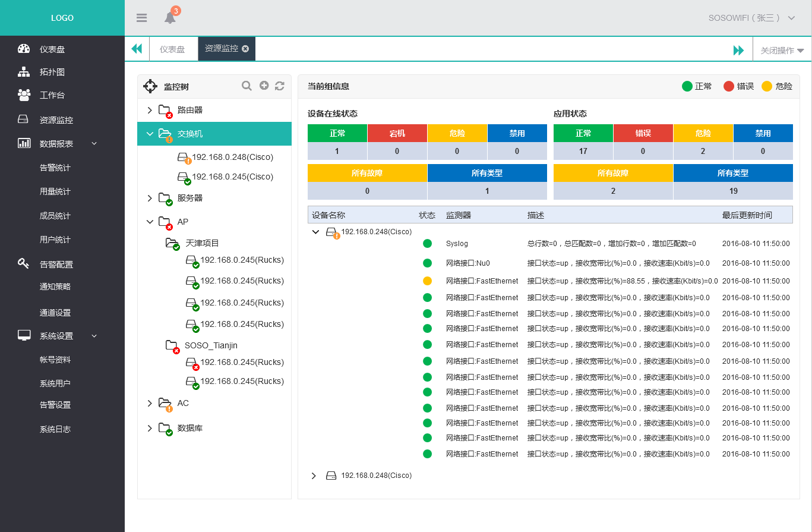Switch to the 仪表盘 tab

tap(172, 49)
